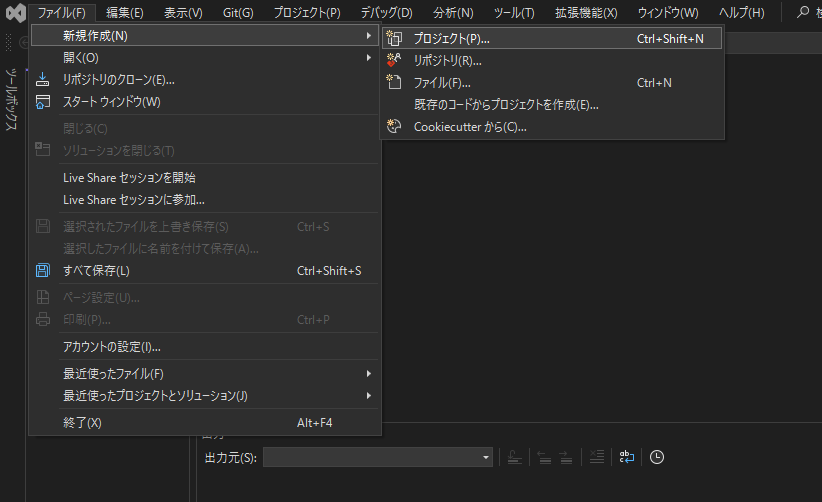
Task: Select 既存のコードからプロジェクトを作成(E)...
Action: (x=553, y=104)
